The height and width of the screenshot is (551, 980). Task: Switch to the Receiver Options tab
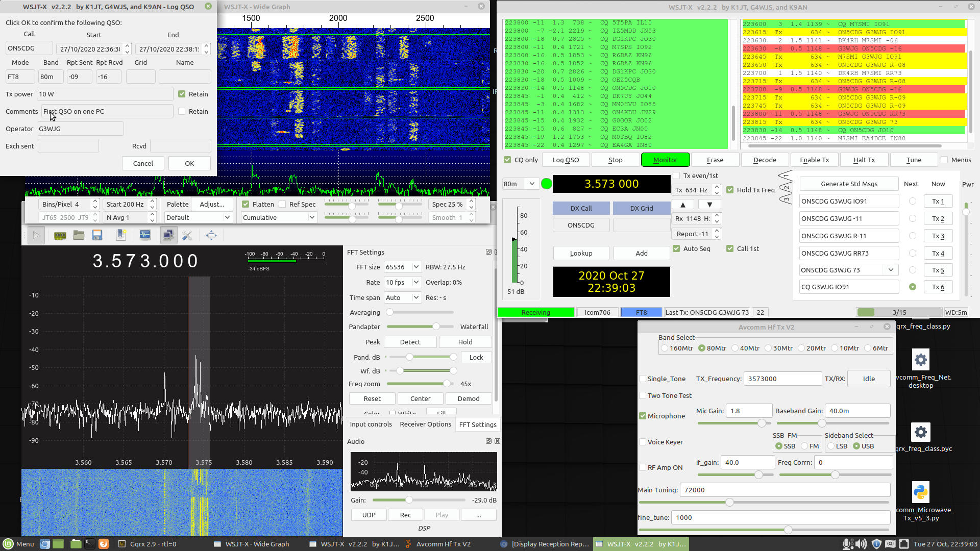(425, 424)
